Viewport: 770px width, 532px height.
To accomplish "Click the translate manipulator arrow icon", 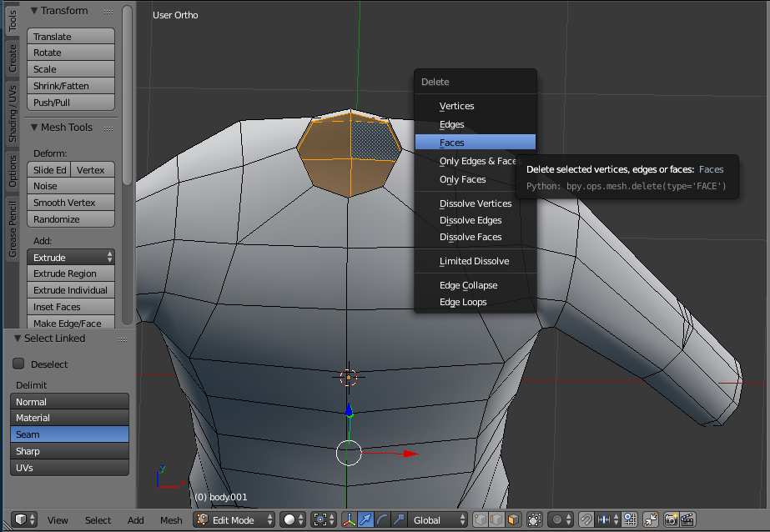I will click(x=365, y=519).
